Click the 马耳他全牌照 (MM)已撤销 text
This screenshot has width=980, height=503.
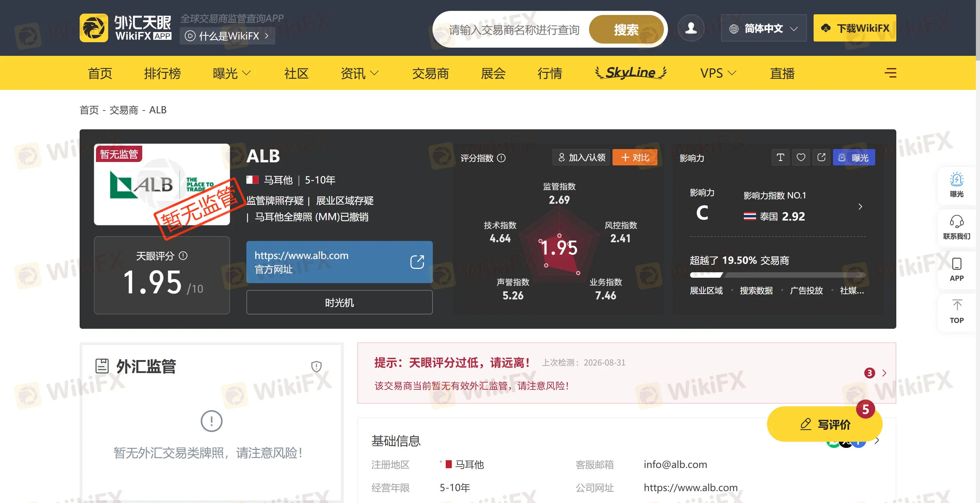(311, 217)
